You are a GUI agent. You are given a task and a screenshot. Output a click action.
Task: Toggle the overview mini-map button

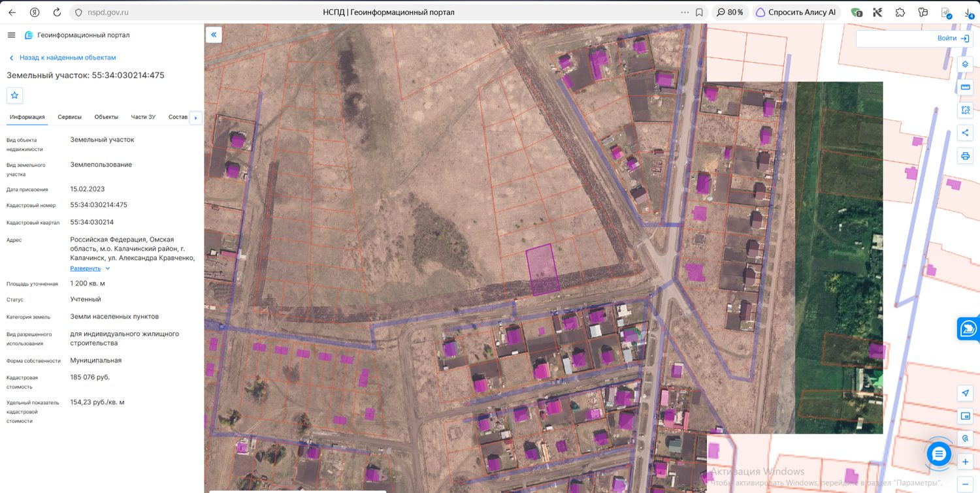pyautogui.click(x=965, y=416)
